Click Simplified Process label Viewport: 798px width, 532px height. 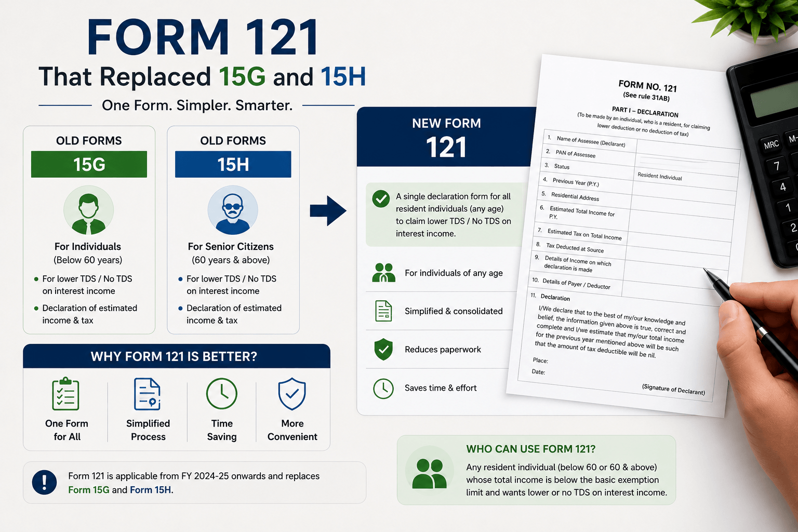[148, 430]
